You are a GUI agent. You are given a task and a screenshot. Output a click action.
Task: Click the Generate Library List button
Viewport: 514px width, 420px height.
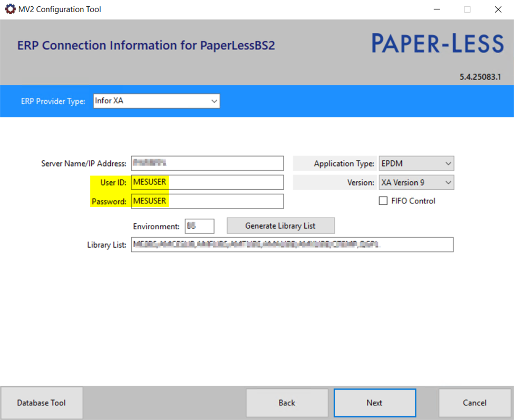(280, 226)
